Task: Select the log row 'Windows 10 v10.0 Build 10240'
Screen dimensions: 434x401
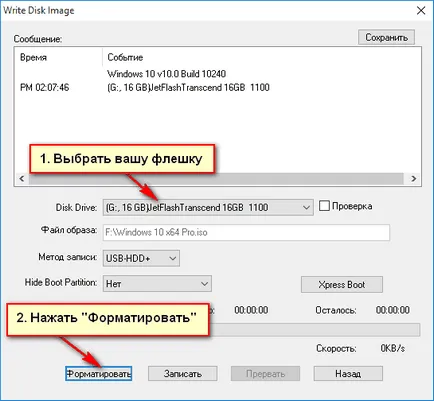Action: [x=166, y=74]
